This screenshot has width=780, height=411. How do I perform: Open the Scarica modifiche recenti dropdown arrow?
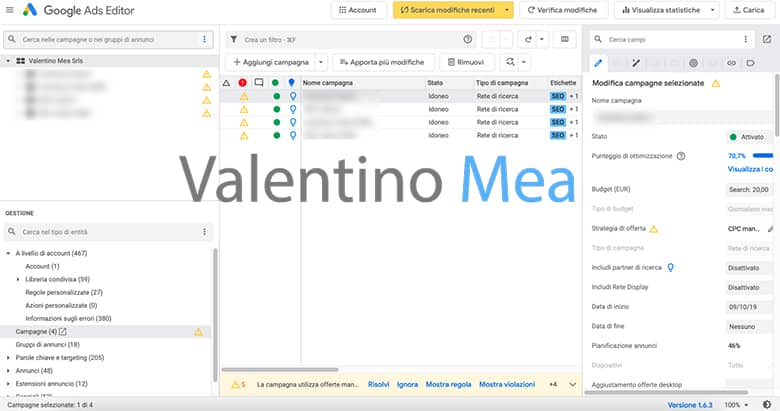[507, 10]
